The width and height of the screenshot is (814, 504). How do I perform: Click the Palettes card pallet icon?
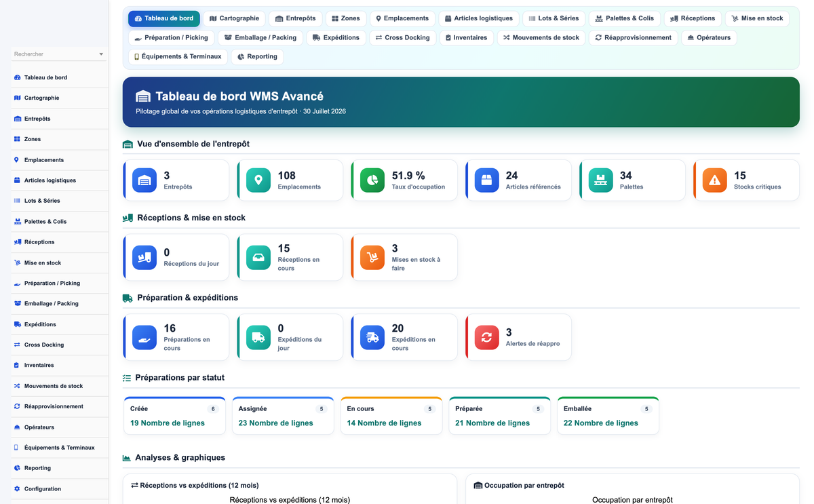[600, 180]
